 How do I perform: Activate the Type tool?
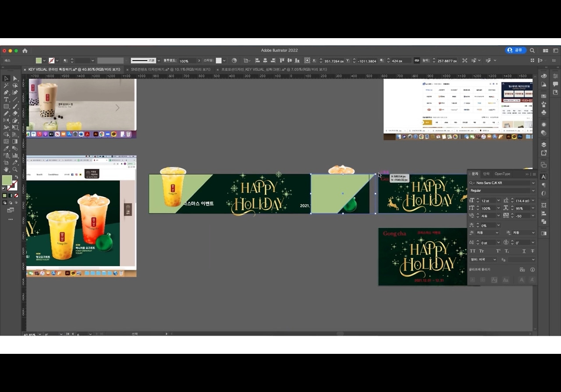click(x=6, y=100)
